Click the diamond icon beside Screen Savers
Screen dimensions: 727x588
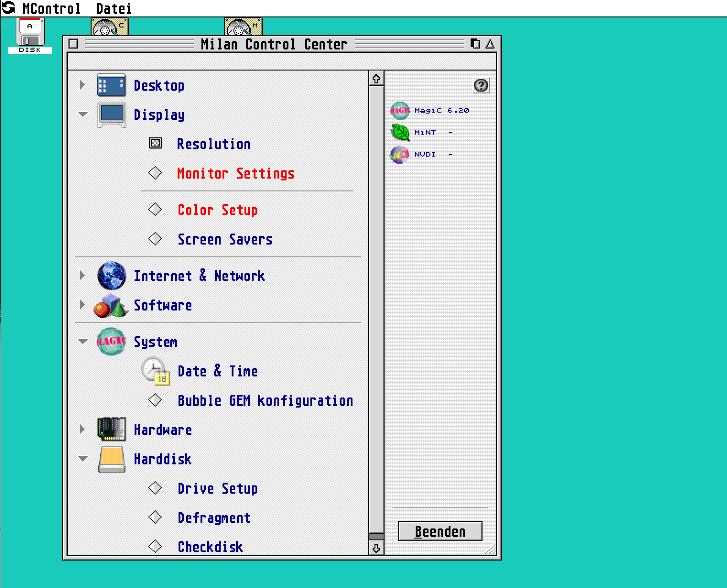click(x=155, y=239)
